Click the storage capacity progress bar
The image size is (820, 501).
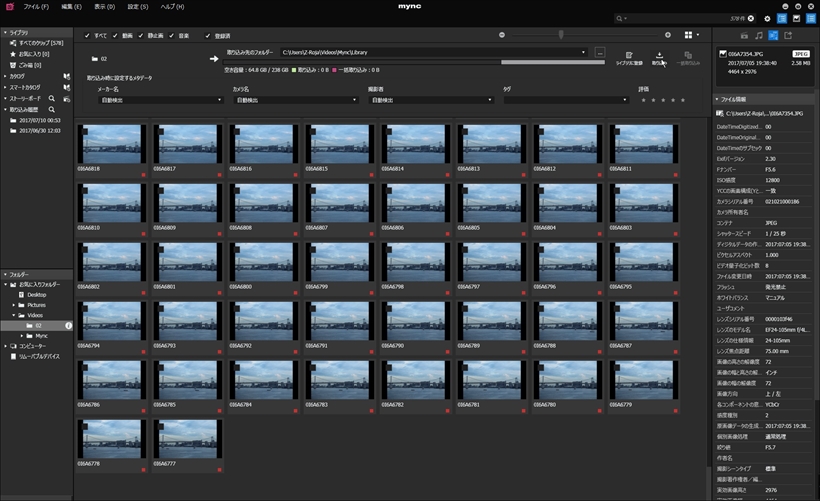pyautogui.click(x=414, y=62)
